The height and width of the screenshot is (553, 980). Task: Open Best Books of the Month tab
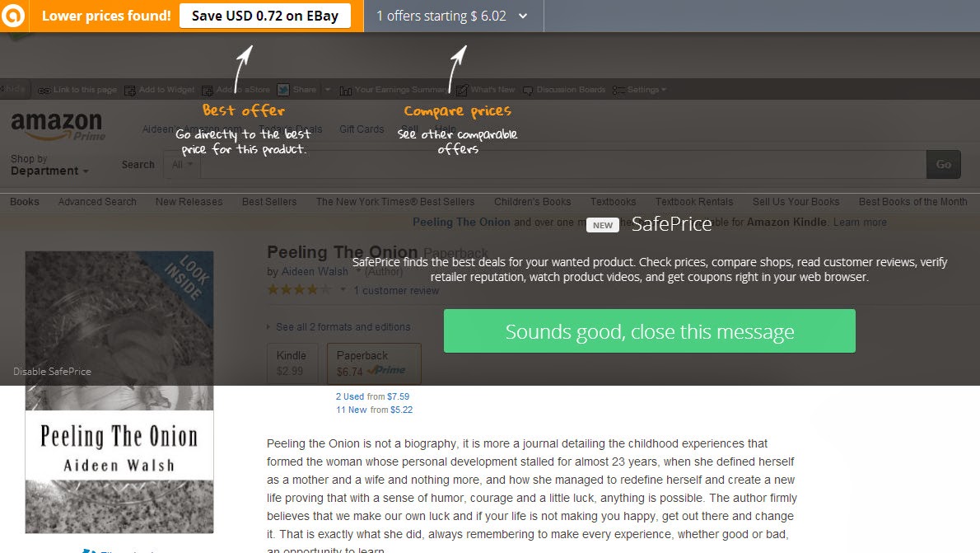point(912,201)
